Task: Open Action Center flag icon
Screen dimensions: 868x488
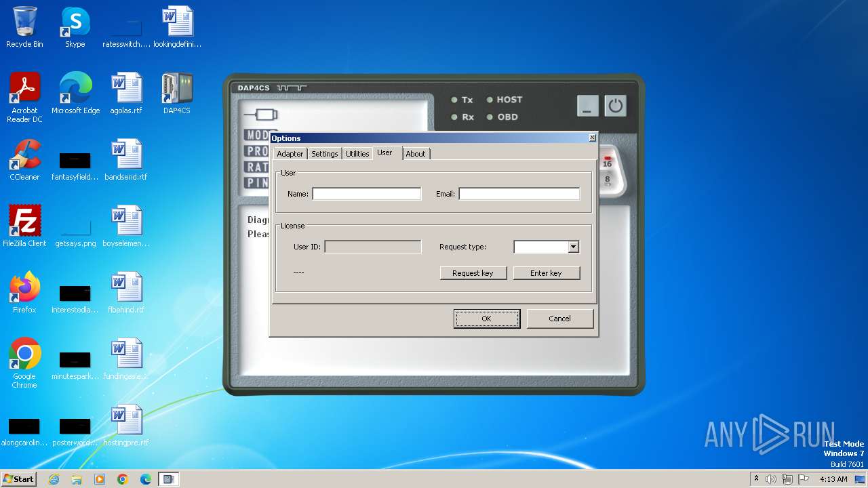Action: pyautogui.click(x=804, y=479)
